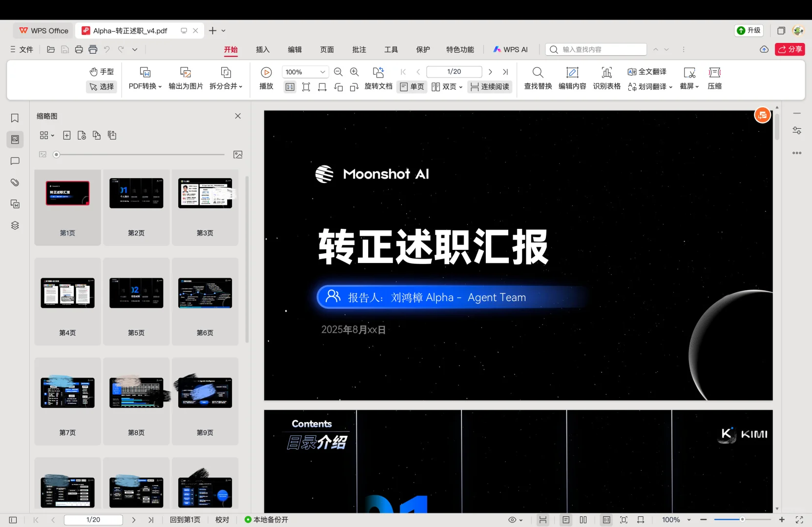Open the screenshot tool menu (截屏)

click(x=689, y=79)
